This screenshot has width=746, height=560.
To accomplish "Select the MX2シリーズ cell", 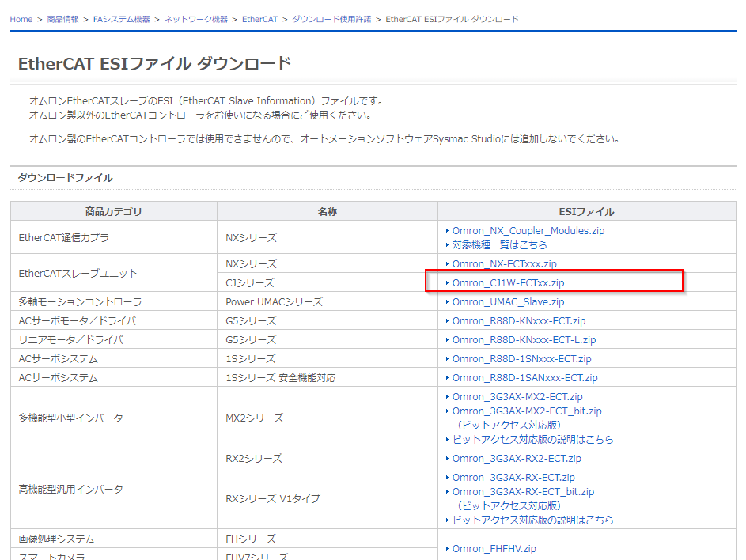I will (x=328, y=418).
